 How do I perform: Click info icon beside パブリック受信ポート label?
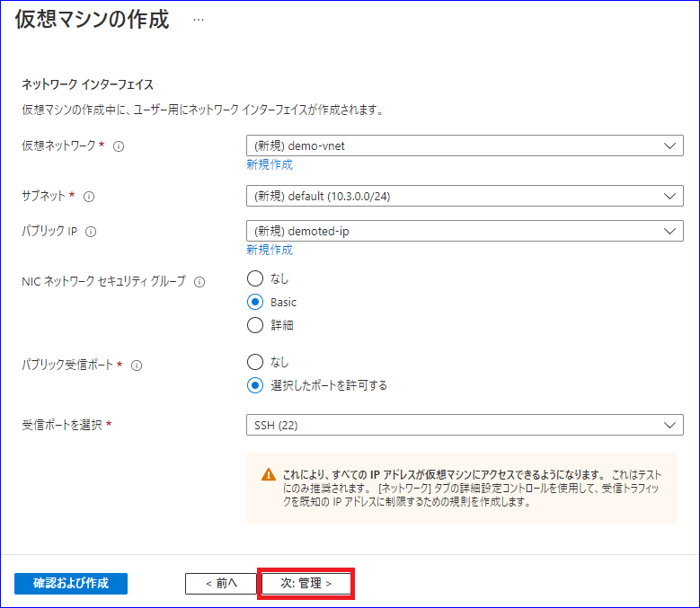click(x=137, y=366)
